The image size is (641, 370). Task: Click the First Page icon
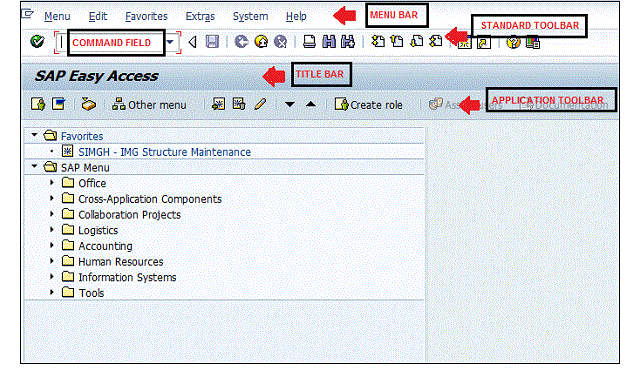point(378,42)
